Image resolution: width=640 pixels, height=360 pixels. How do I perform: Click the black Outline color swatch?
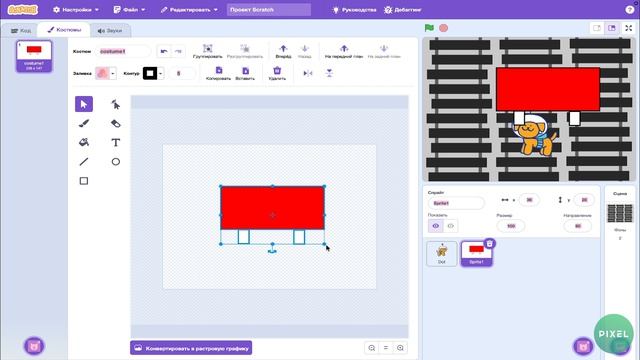pyautogui.click(x=150, y=73)
